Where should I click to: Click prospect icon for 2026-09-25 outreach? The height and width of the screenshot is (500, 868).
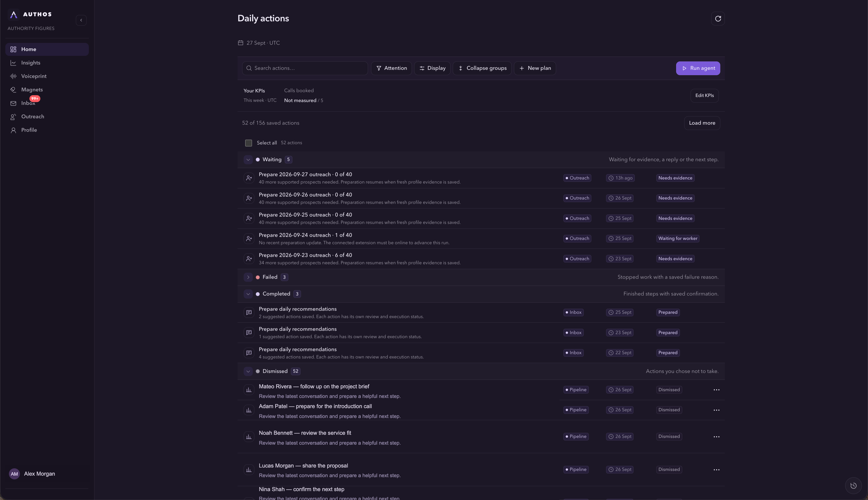[249, 219]
